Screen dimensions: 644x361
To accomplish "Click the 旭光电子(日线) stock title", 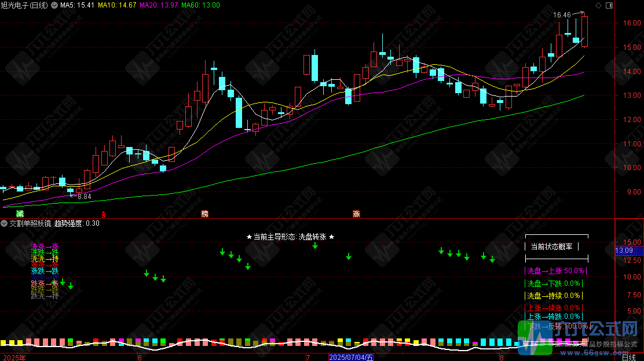I will click(x=25, y=5).
